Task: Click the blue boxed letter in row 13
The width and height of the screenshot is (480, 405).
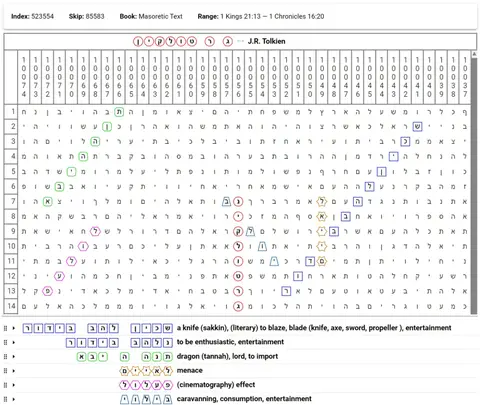Action: [286, 291]
